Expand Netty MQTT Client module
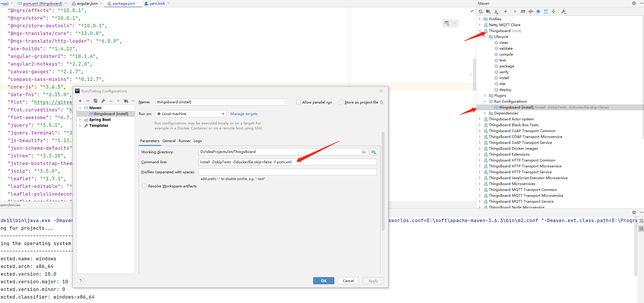Screen dimensions: 644x303 click(480, 25)
